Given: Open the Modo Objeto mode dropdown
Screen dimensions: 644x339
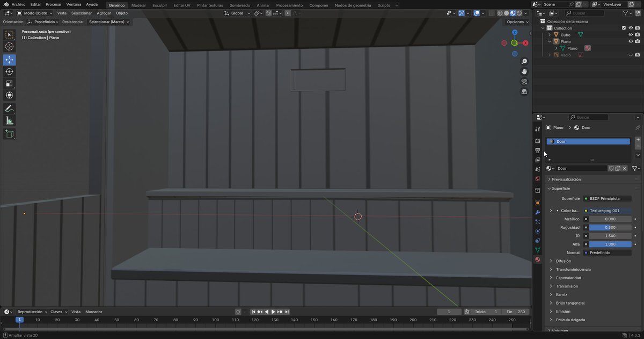Looking at the screenshot, I should click(x=35, y=13).
